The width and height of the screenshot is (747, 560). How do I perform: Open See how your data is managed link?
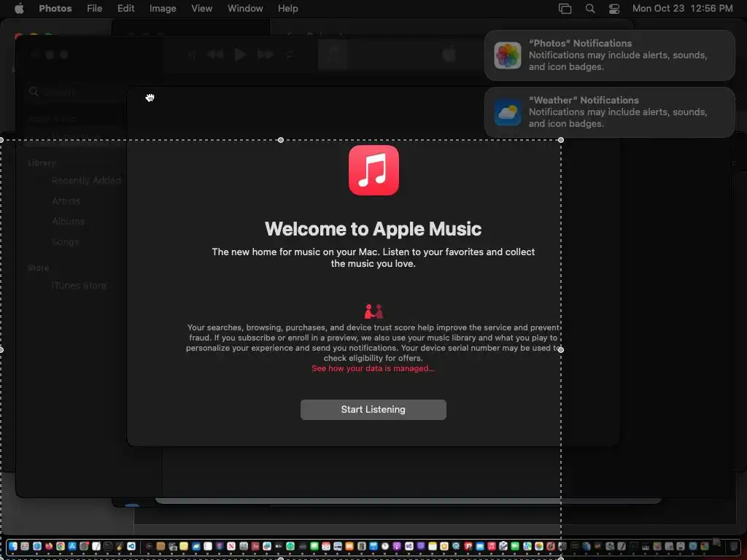pyautogui.click(x=373, y=368)
